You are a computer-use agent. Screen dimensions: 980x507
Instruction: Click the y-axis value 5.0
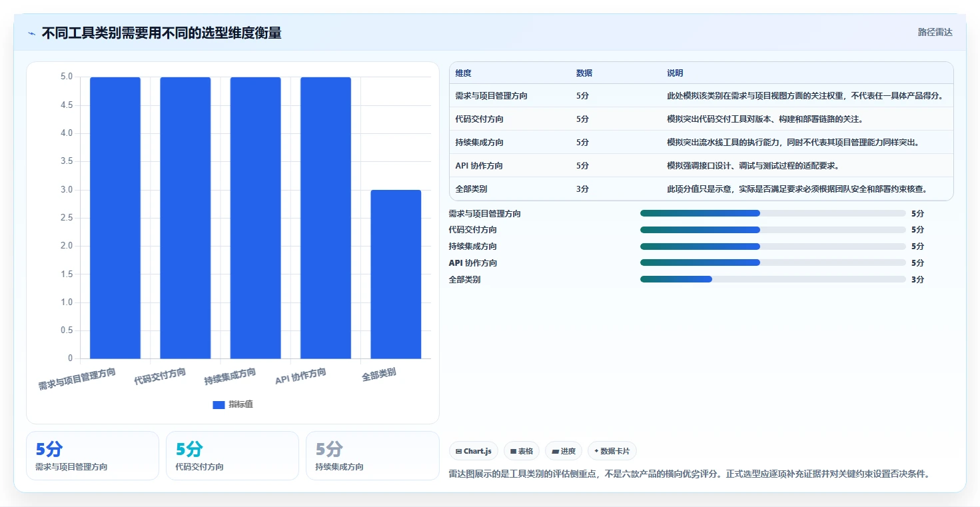(67, 77)
